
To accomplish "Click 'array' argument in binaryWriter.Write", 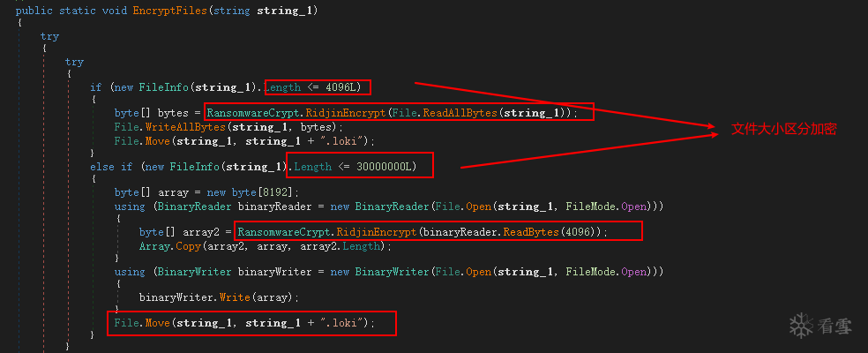I will coord(273,297).
